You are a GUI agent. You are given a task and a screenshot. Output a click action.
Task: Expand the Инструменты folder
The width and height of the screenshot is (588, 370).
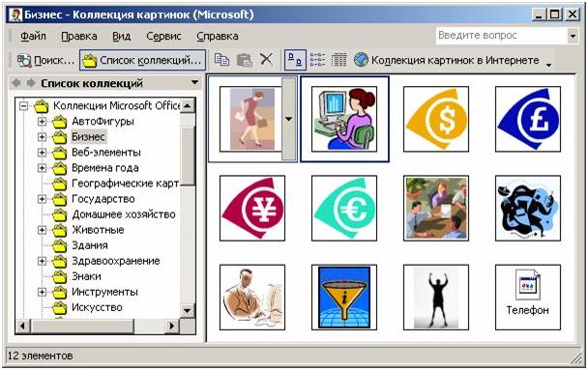pyautogui.click(x=42, y=292)
